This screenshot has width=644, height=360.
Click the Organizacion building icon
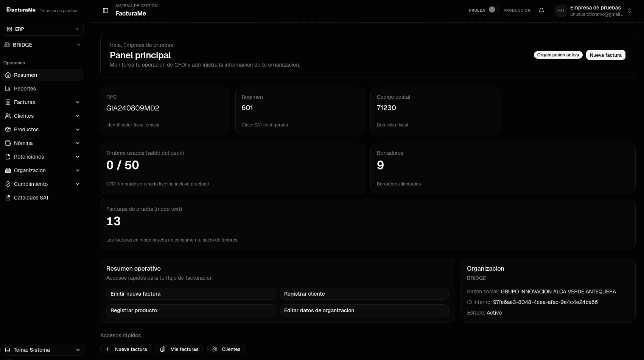[8, 170]
